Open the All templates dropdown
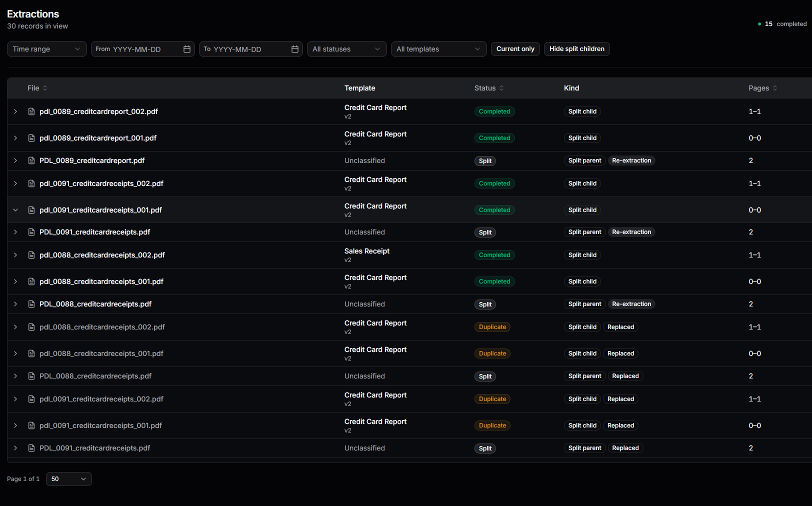812x506 pixels. [x=439, y=49]
